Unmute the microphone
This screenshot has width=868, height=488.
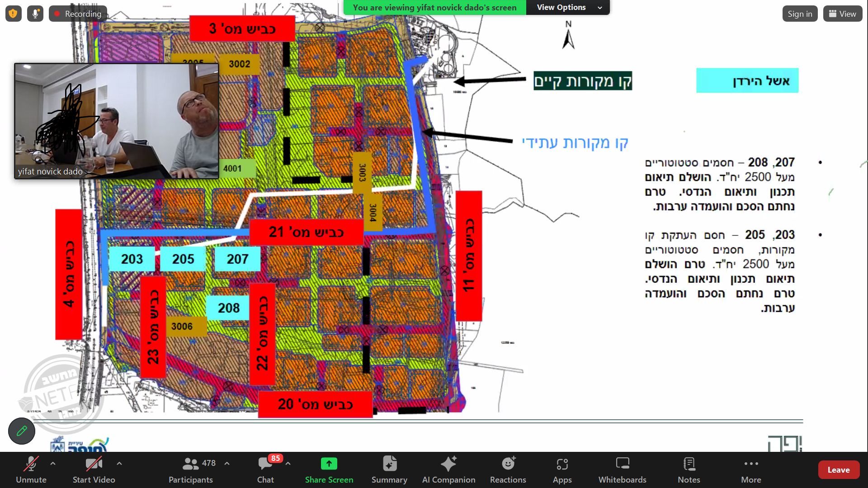coord(31,469)
